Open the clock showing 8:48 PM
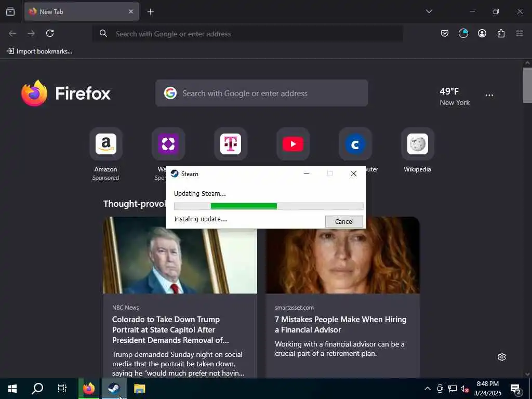This screenshot has height=399, width=532. coord(487,389)
